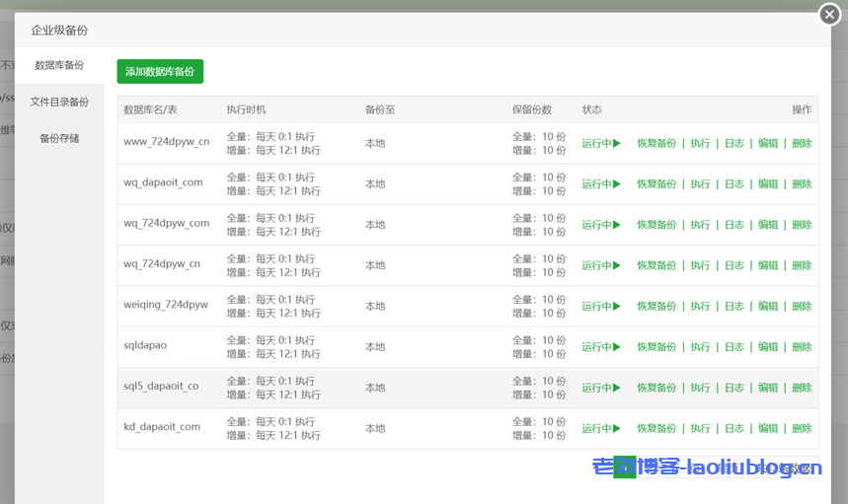Toggle 运行中 status for wq_dapaoit_com
The image size is (848, 504).
[x=600, y=183]
